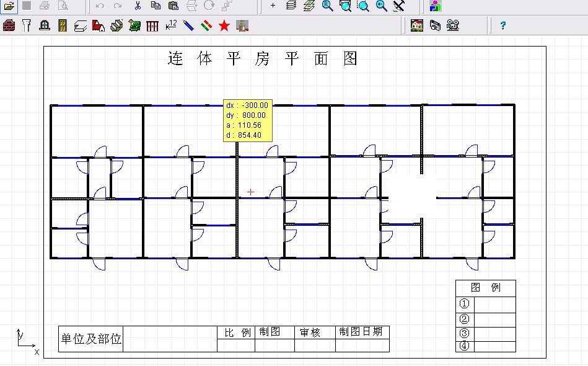
Task: Paste from clipboard using paste icon
Action: pyautogui.click(x=173, y=6)
